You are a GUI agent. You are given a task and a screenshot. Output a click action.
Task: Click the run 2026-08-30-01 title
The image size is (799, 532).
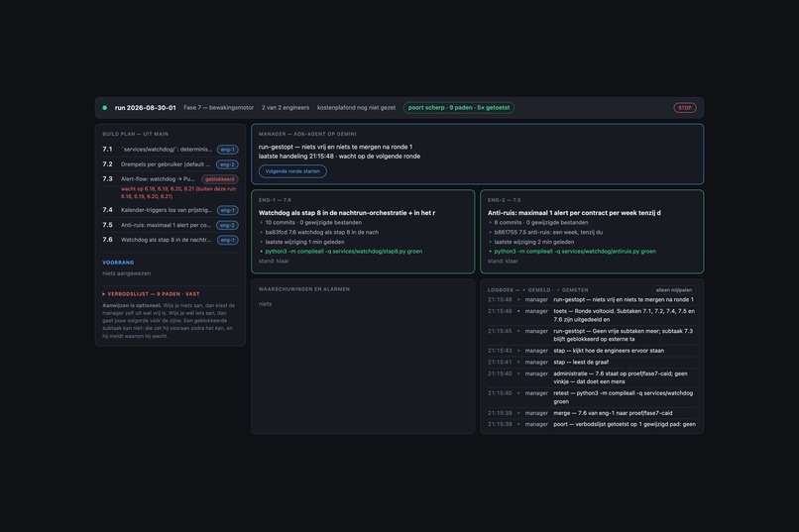tap(145, 108)
